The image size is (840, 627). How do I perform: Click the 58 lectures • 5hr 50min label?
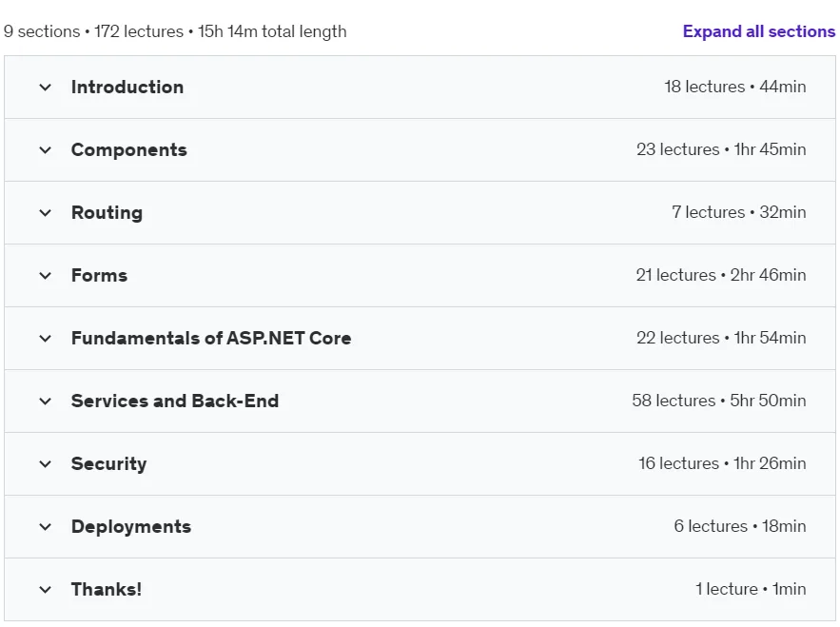coord(719,401)
